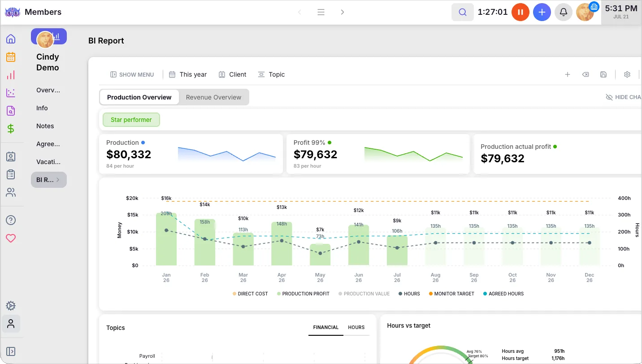This screenshot has width=642, height=364.
Task: Open the Client filter dropdown
Action: [x=232, y=74]
